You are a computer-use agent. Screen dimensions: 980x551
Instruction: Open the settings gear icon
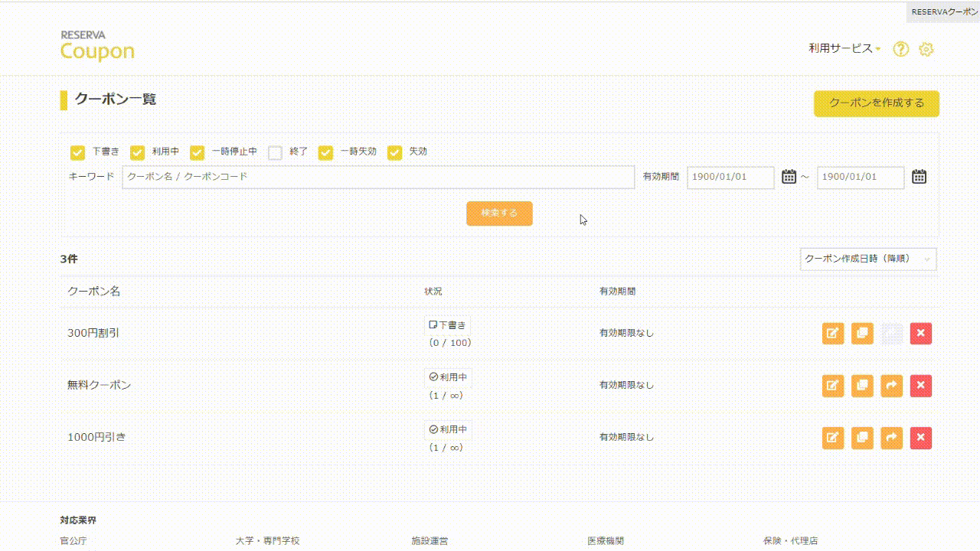coord(926,49)
